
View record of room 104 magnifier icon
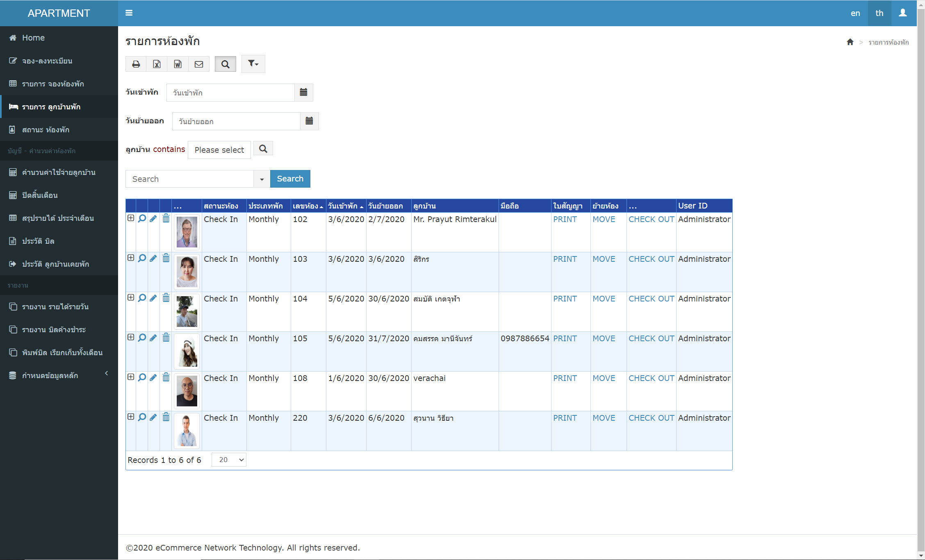coord(142,298)
